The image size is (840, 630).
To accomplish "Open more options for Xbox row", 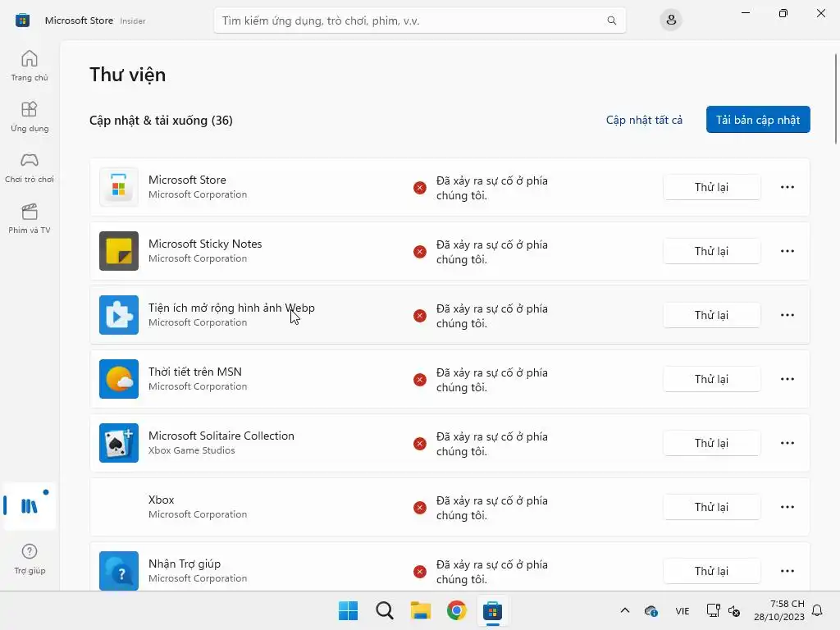I will coord(787,507).
